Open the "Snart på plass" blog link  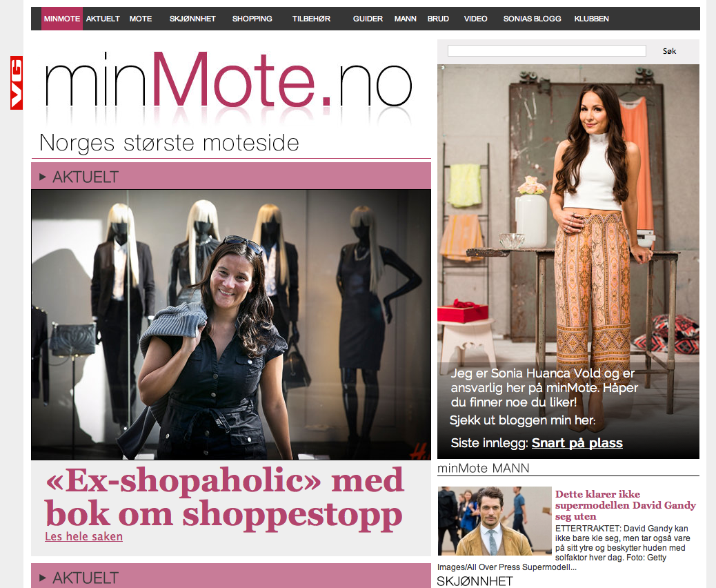tap(577, 443)
